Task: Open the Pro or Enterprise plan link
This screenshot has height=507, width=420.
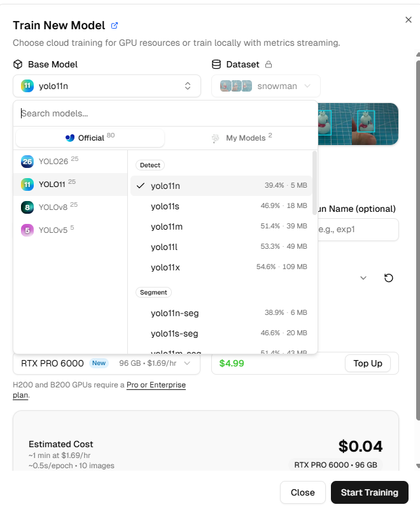Action: tap(156, 385)
